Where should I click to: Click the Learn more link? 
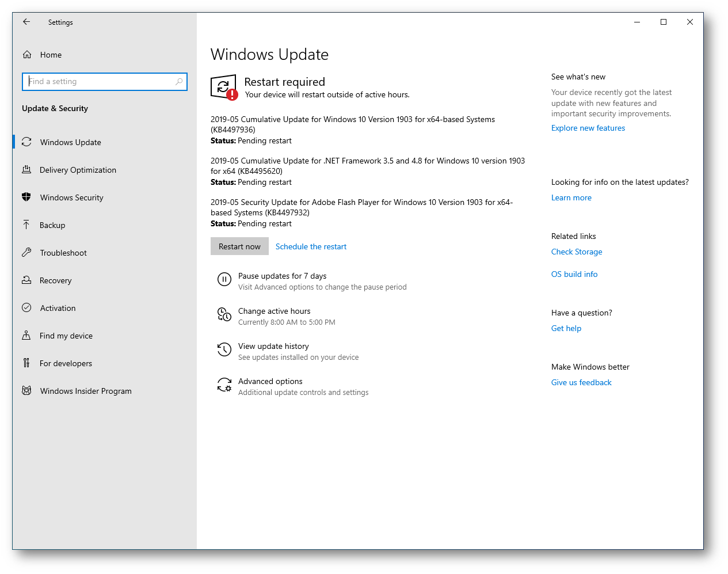point(571,197)
